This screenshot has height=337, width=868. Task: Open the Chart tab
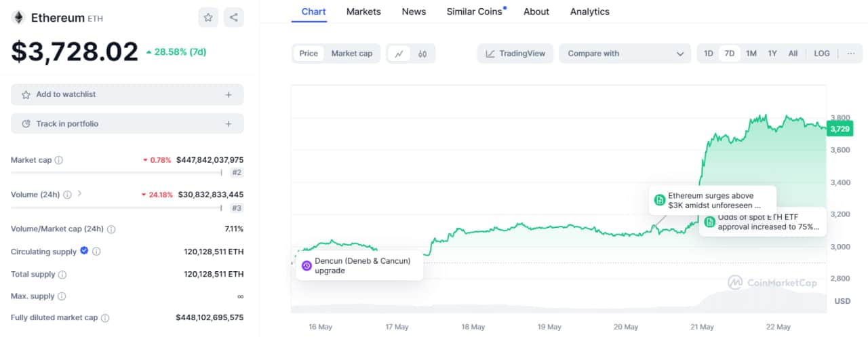tap(313, 12)
